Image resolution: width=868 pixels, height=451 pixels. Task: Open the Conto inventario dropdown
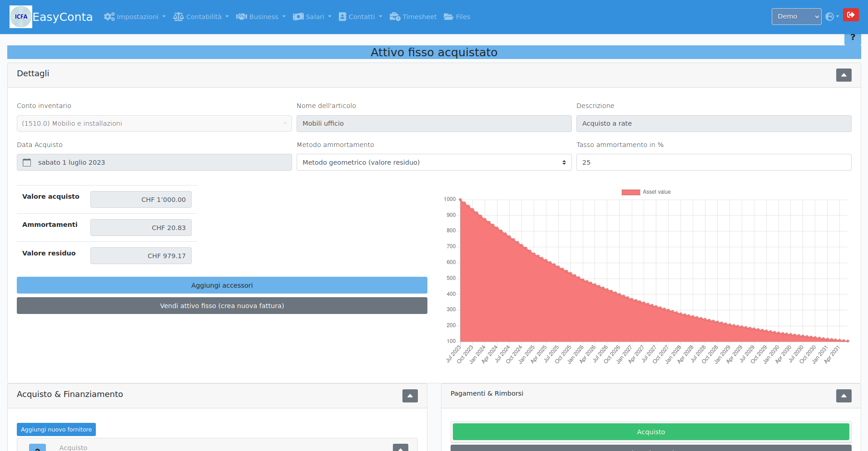coord(154,123)
